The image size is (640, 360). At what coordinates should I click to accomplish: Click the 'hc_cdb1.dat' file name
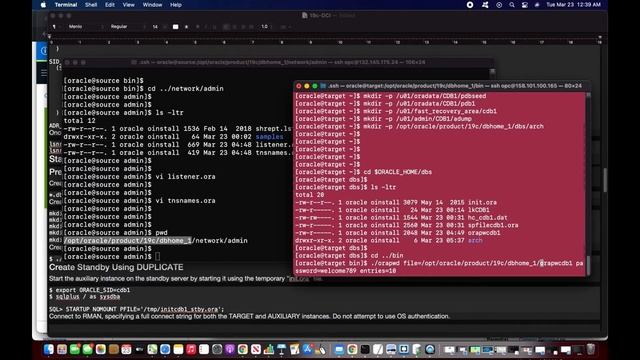point(487,218)
